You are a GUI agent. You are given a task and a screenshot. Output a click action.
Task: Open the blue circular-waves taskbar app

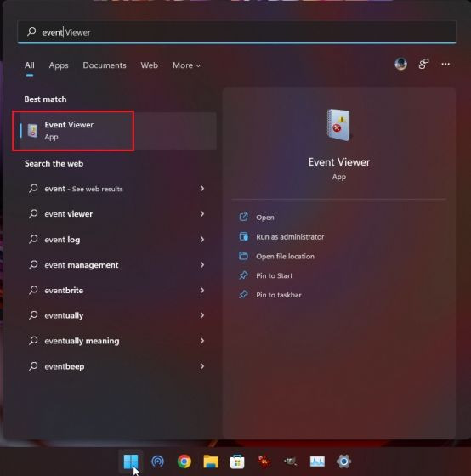tap(157, 462)
